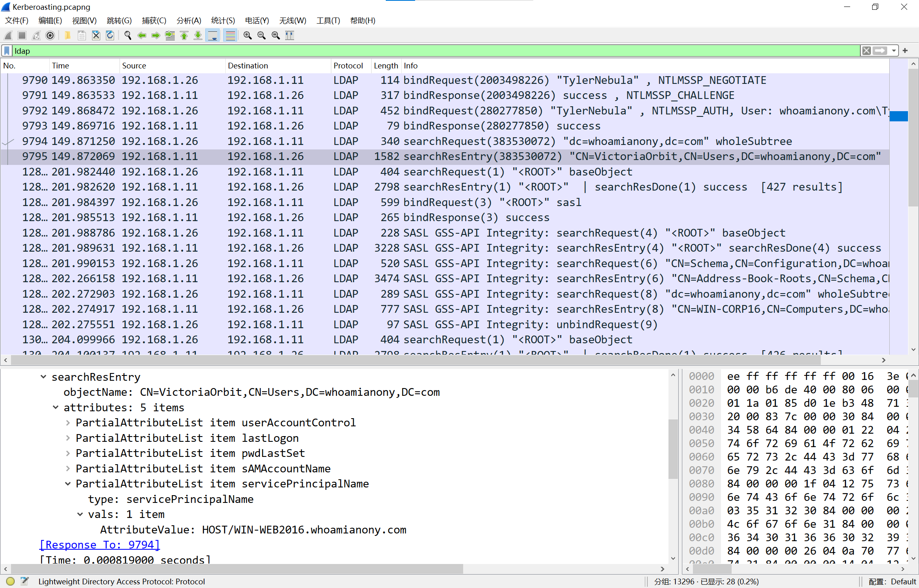Open display filter bookmark icon
919x588 pixels.
pyautogui.click(x=7, y=51)
